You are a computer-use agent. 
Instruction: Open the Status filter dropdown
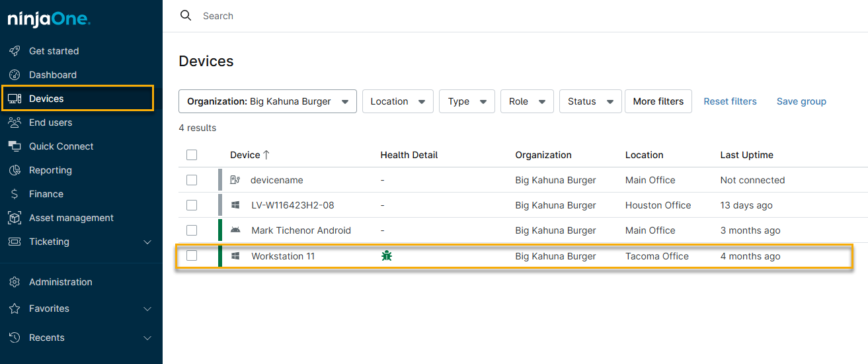click(590, 101)
